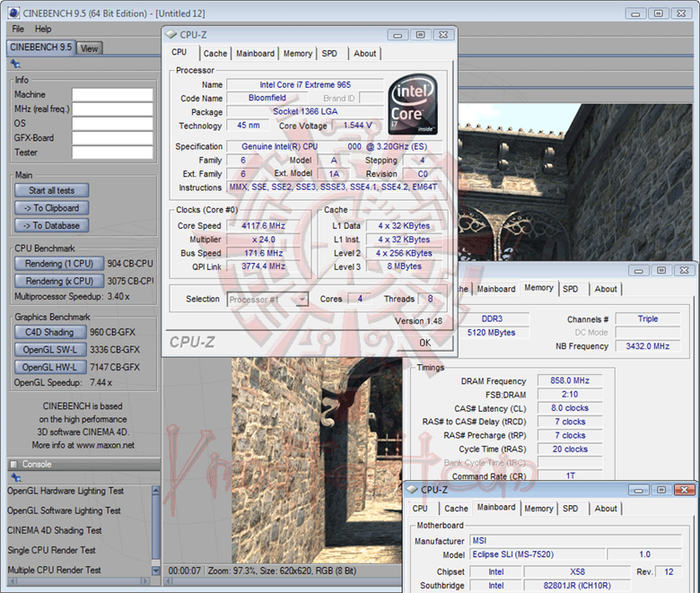Select the CPU tab in front CPU-Z window
Screen dimensions: 700x593
179,52
